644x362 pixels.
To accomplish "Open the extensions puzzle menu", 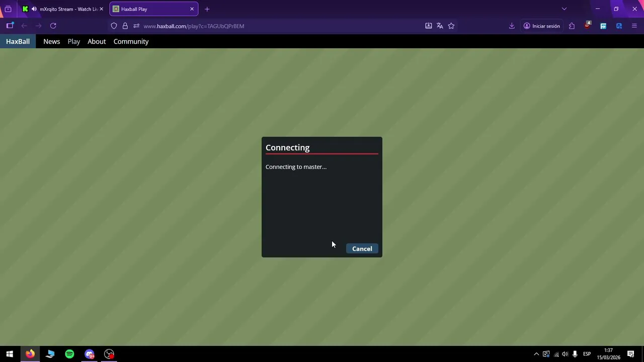I will 572,26.
